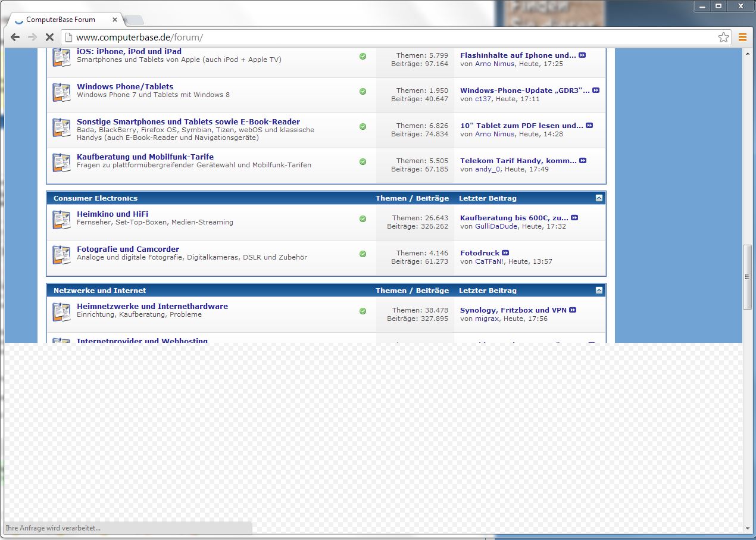This screenshot has height=540, width=756.
Task: Open thread Flashinhalte auf Iphone und...
Action: point(518,55)
